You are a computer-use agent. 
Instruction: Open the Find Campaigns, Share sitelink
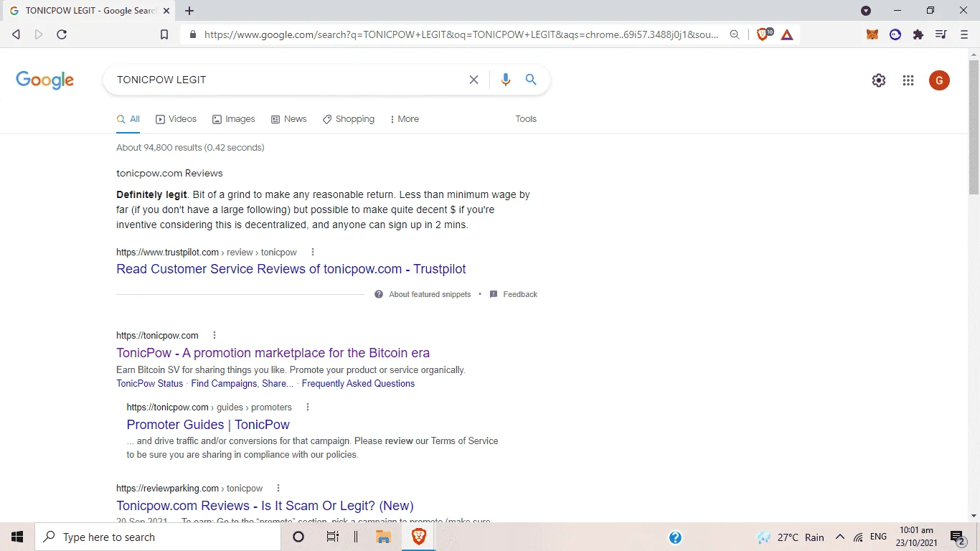coord(242,384)
